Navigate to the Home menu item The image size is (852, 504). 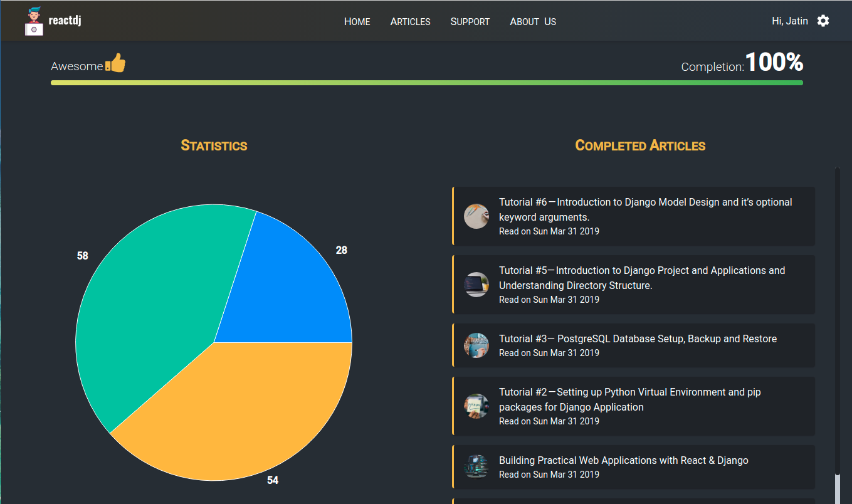click(357, 21)
